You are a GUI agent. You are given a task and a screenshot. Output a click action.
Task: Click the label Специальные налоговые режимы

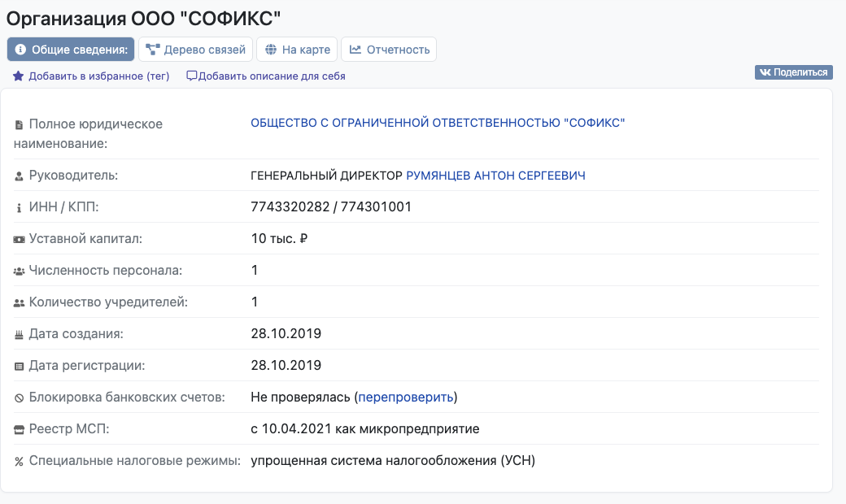[135, 461]
